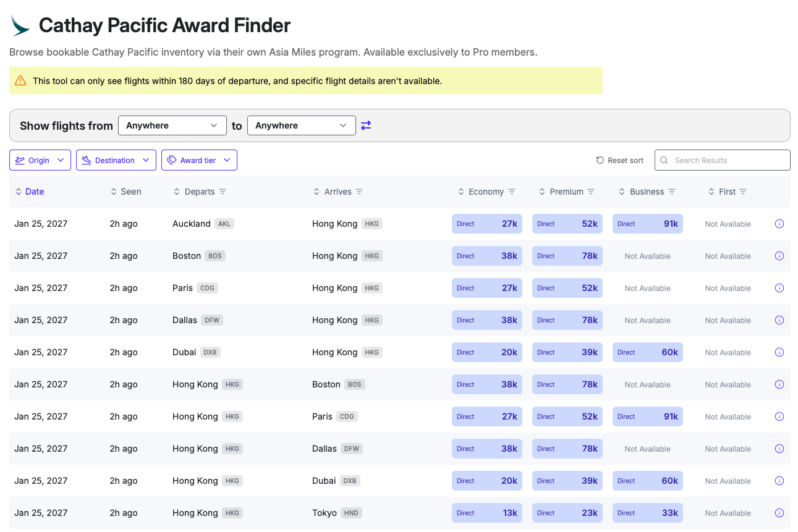Select Premium 52k for Paris to Hong Kong

coord(567,288)
